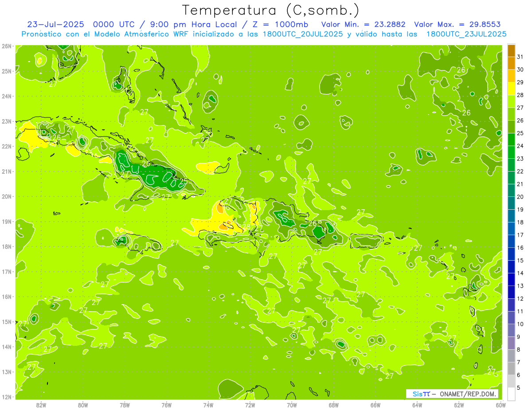This screenshot has width=532, height=411.
Task: Click the dark blue colorbar band between 13 and 14
Action: [511, 279]
